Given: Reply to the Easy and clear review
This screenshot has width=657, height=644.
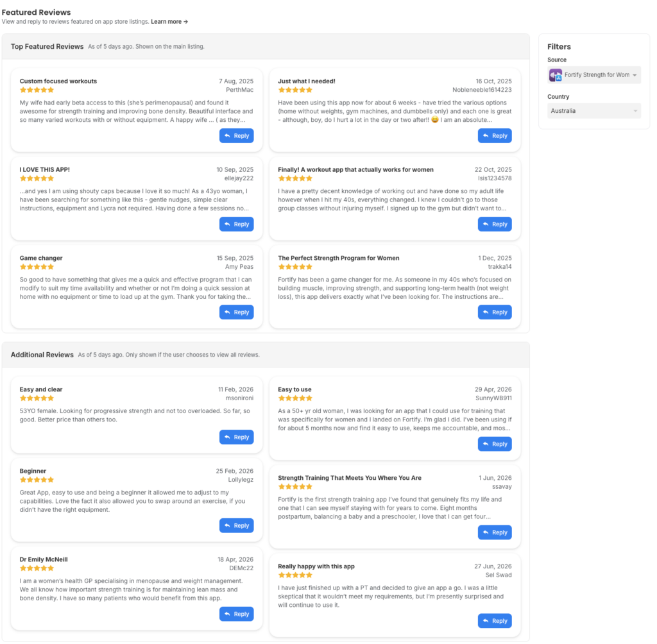Looking at the screenshot, I should click(236, 437).
